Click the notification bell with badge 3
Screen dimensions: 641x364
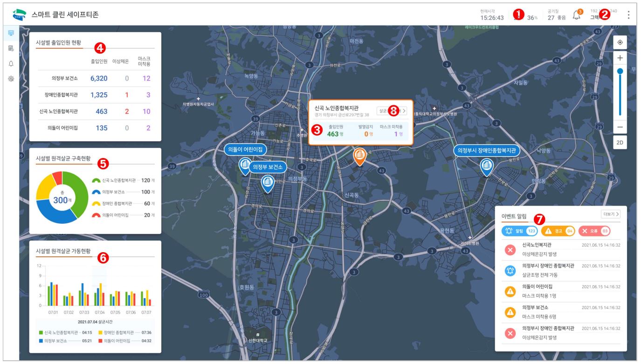(x=577, y=15)
